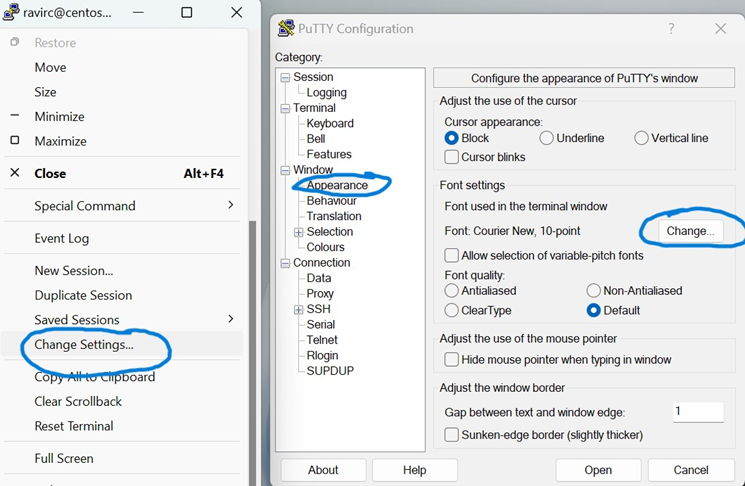Collapse the Connection tree node
Image resolution: width=745 pixels, height=486 pixels.
click(x=285, y=263)
